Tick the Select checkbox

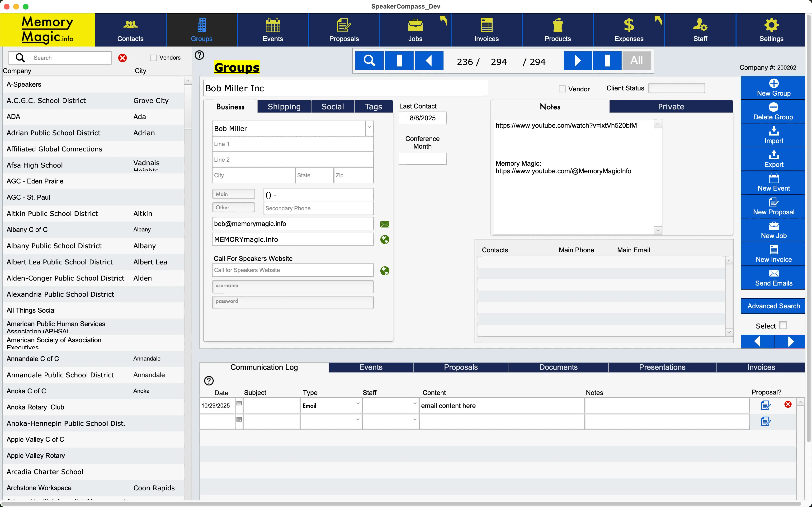coord(783,326)
